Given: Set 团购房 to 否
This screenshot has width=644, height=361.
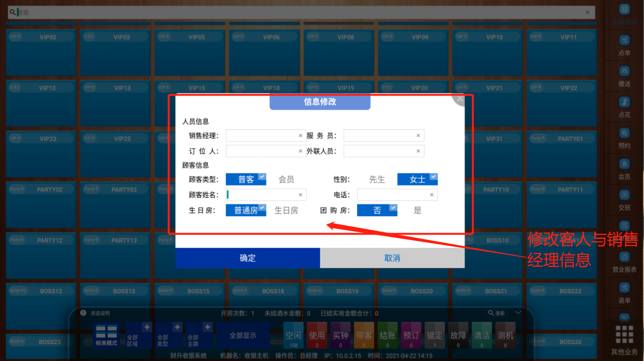Looking at the screenshot, I should coord(377,210).
